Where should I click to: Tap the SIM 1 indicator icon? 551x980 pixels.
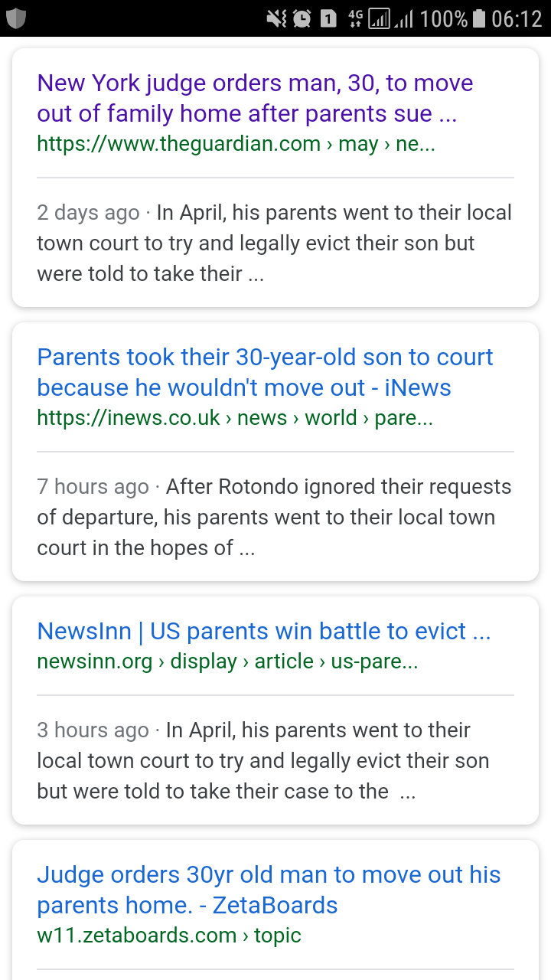328,18
